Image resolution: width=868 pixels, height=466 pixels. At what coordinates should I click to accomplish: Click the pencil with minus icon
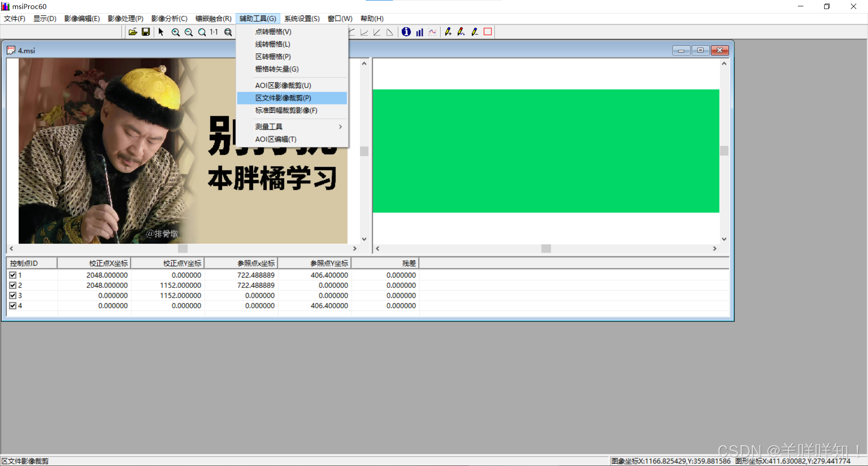tap(474, 32)
